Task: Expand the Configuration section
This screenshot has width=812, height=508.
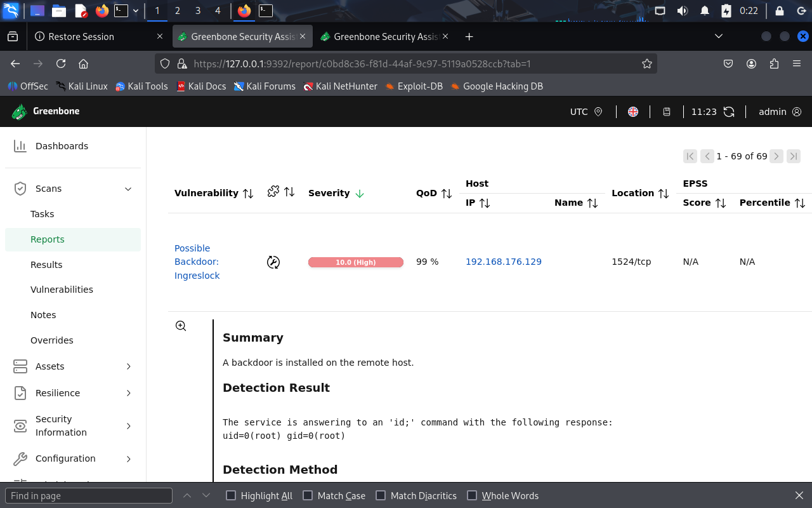Action: (x=128, y=458)
